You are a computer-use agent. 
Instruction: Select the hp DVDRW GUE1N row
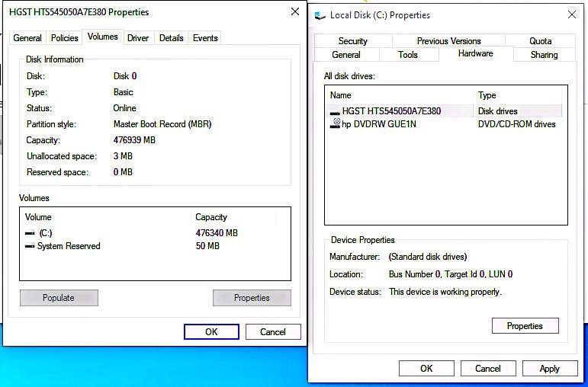[x=445, y=124]
